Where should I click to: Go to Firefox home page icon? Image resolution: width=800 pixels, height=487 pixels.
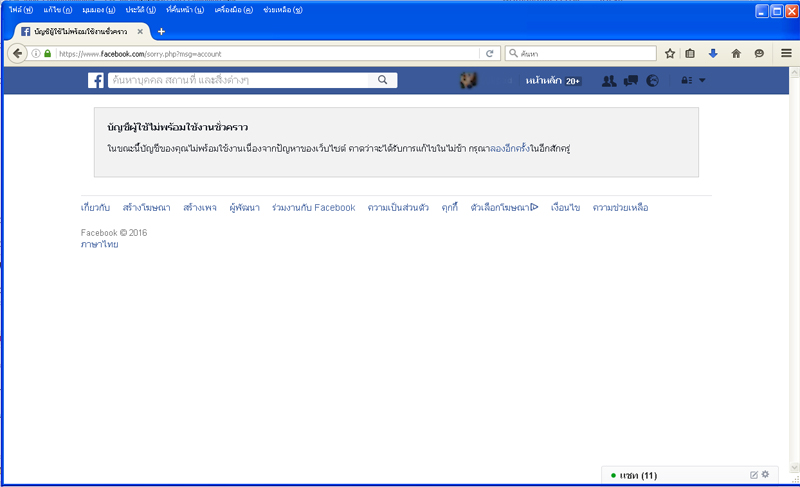736,54
